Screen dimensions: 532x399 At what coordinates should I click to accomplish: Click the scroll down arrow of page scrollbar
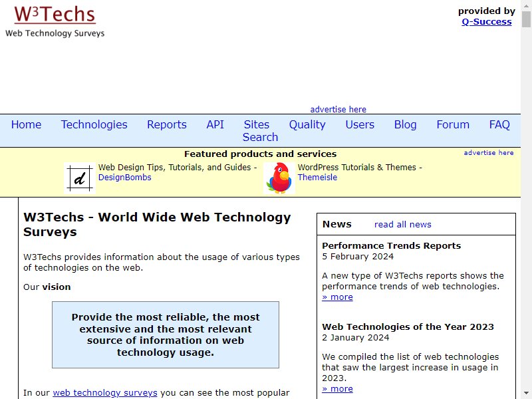click(526, 393)
